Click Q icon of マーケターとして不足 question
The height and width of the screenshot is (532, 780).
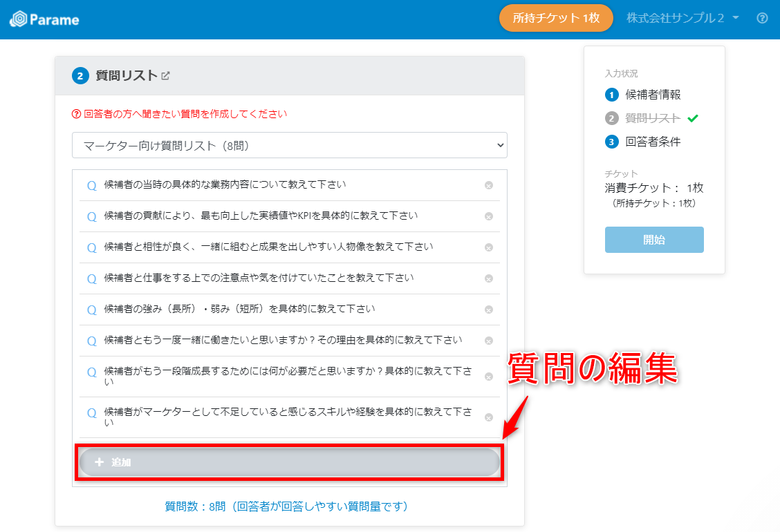[x=92, y=413]
